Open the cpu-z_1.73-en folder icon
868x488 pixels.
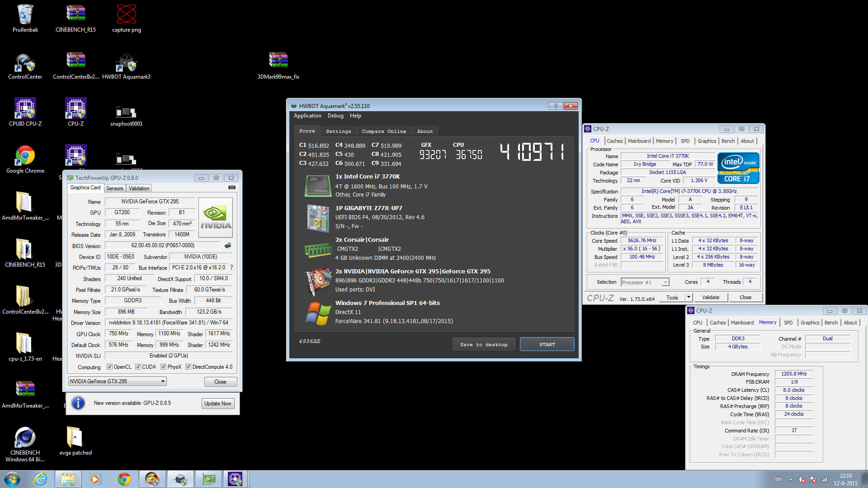(x=25, y=347)
